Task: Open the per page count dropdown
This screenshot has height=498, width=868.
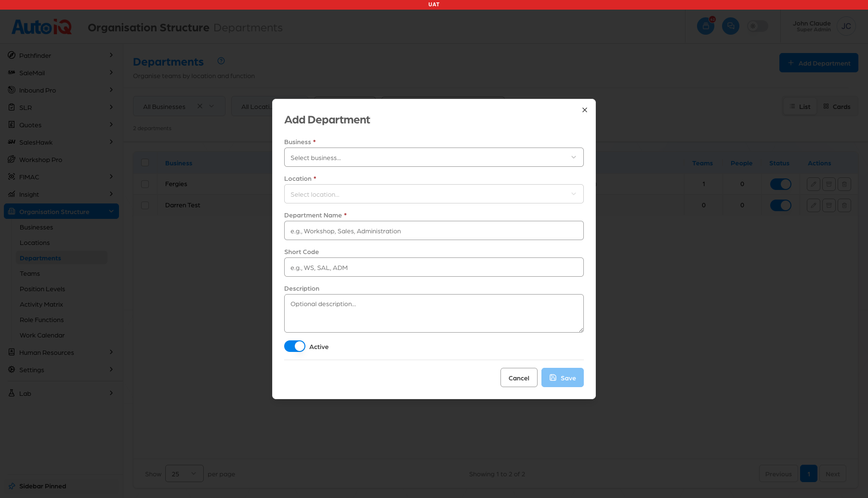Action: [x=184, y=474]
